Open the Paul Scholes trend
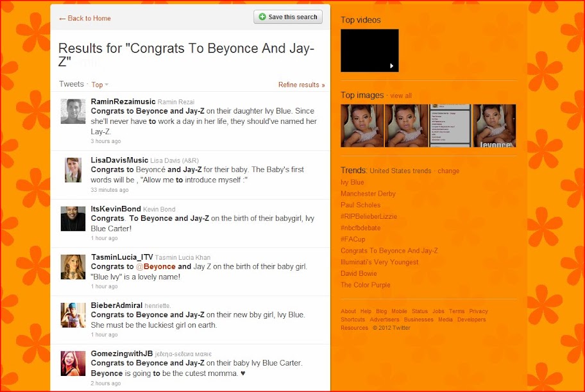Image resolution: width=585 pixels, height=392 pixels. tap(360, 205)
